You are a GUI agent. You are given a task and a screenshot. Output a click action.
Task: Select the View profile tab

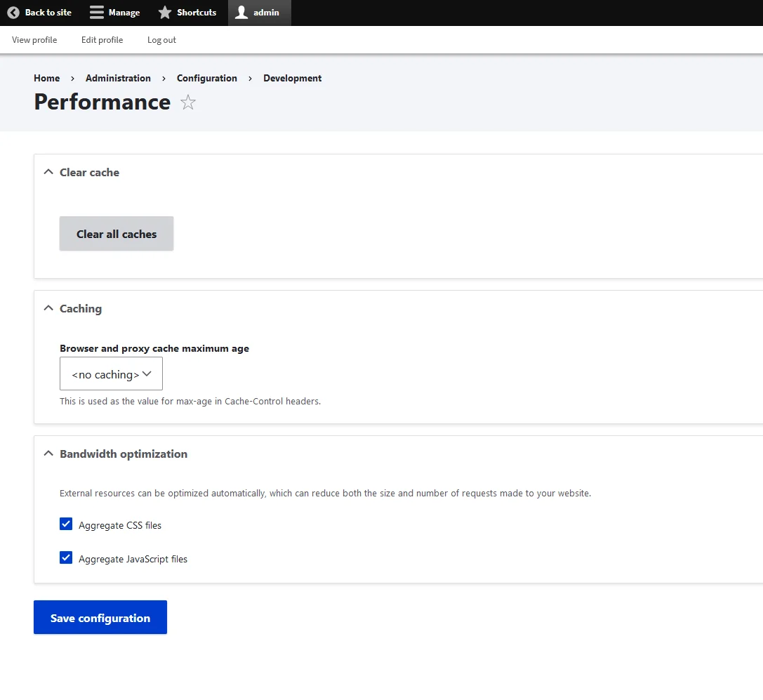[34, 40]
